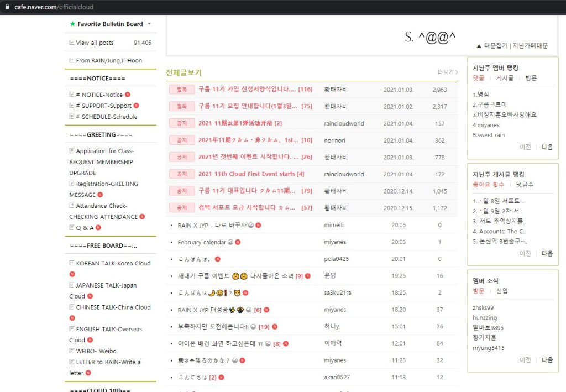Image resolution: width=566 pixels, height=392 pixels.
Task: Click the new badge next to NOTICE-Notice
Action: coord(128,95)
